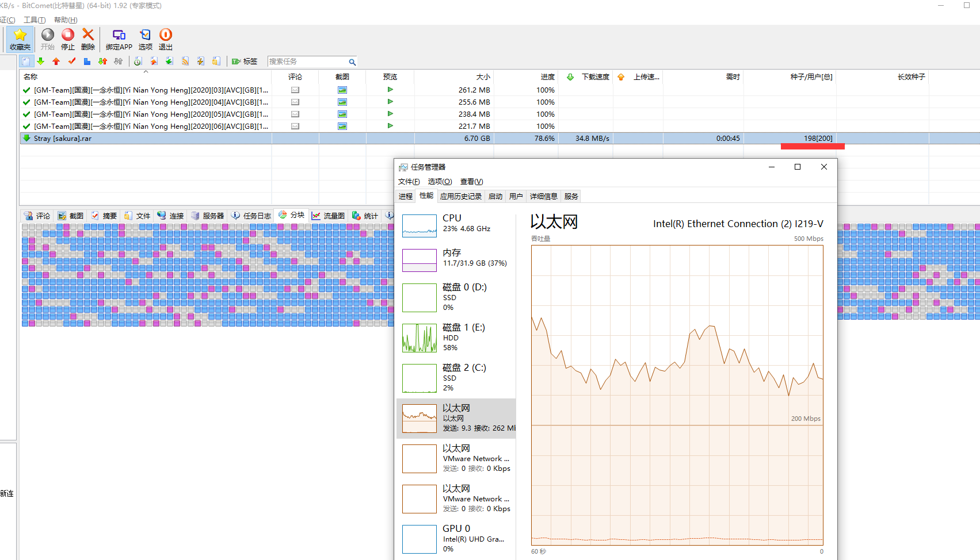Open the Options (选项) toolbar icon
980x560 pixels.
point(145,39)
